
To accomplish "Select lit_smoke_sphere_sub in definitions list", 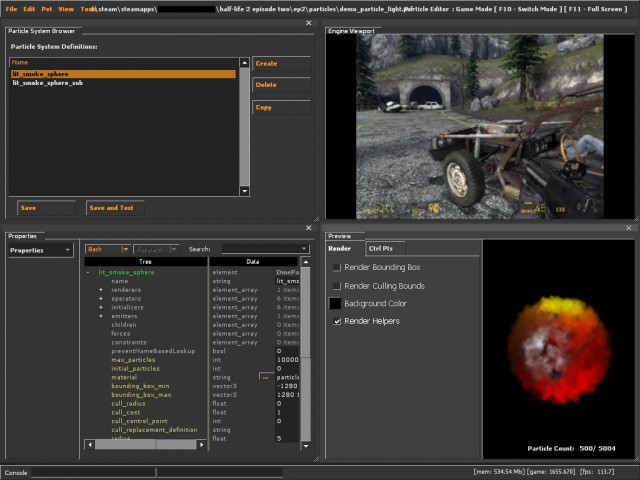I will [x=123, y=83].
